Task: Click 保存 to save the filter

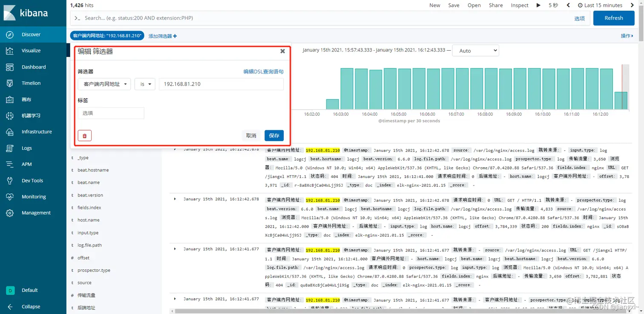Action: tap(274, 135)
